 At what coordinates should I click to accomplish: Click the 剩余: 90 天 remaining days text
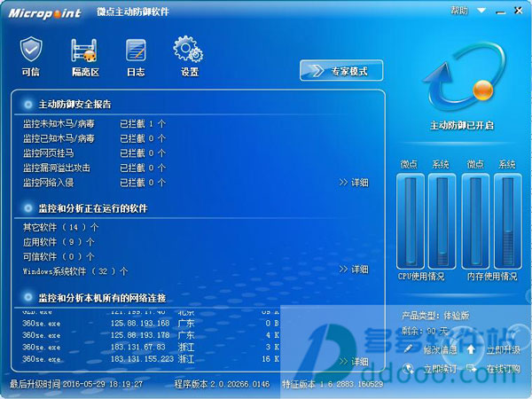425,331
